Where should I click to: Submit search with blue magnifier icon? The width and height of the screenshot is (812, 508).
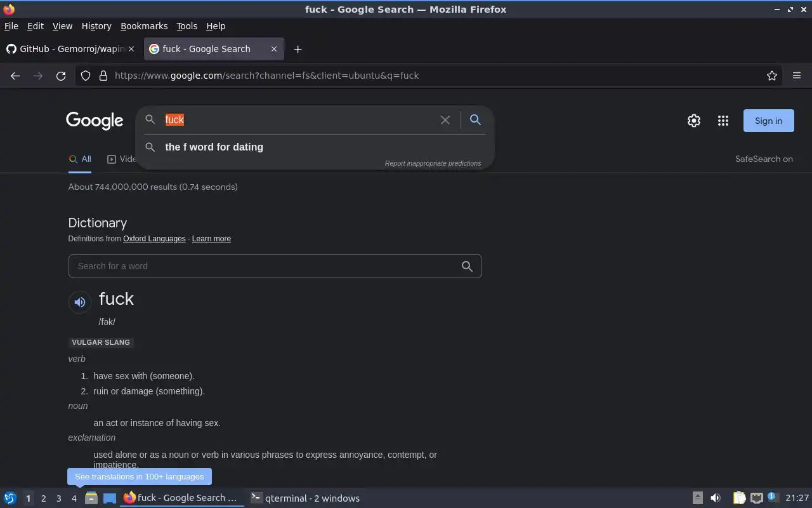pyautogui.click(x=475, y=119)
